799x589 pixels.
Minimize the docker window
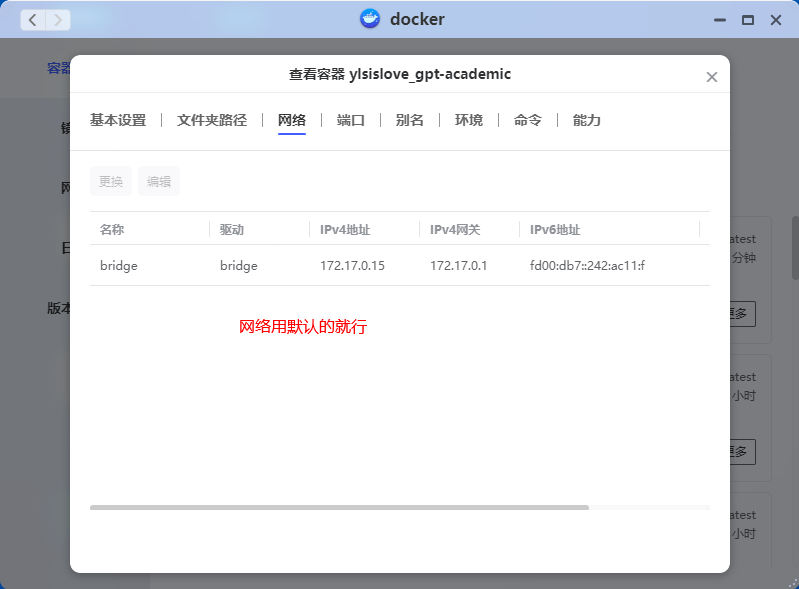click(719, 20)
